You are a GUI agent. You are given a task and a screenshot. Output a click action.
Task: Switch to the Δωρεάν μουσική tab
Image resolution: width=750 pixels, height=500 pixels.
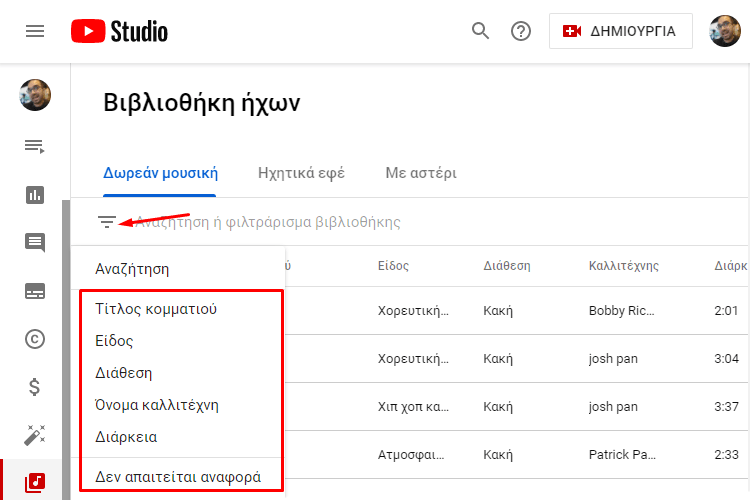click(160, 173)
